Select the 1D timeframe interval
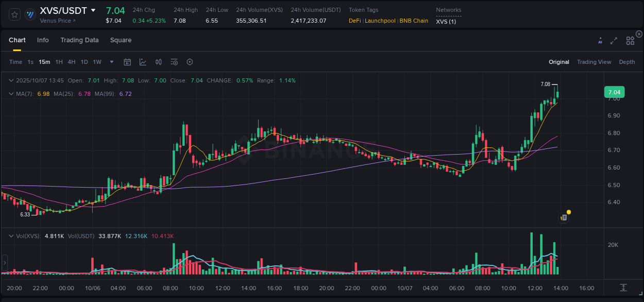Image resolution: width=644 pixels, height=302 pixels. (x=84, y=62)
